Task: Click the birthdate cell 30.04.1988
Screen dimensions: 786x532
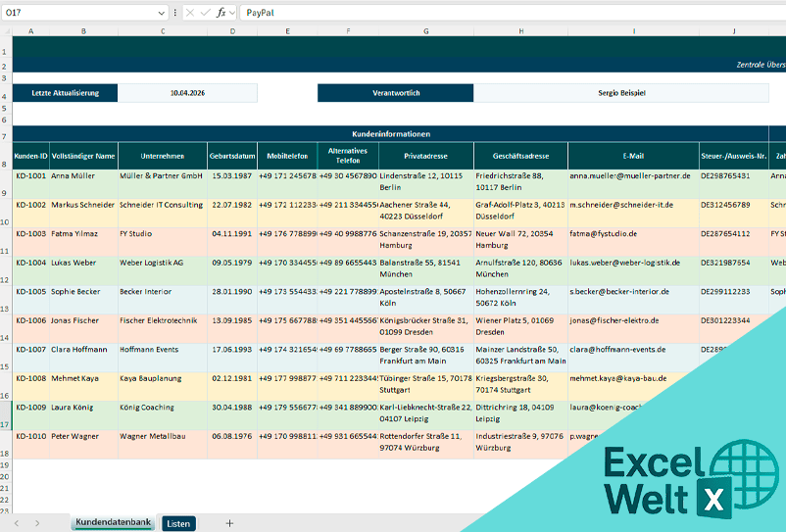Action: tap(232, 415)
